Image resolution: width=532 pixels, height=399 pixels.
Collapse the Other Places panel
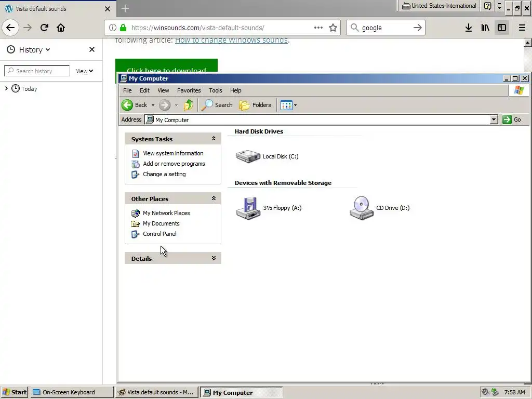214,198
